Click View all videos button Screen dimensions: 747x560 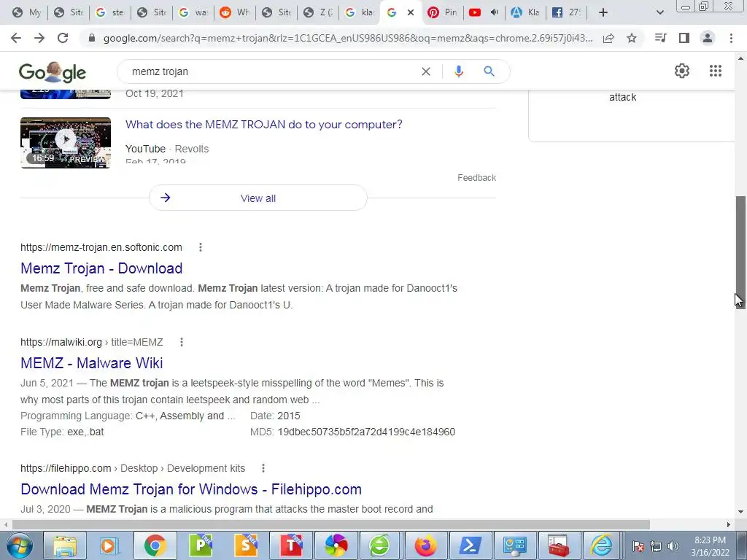click(258, 198)
